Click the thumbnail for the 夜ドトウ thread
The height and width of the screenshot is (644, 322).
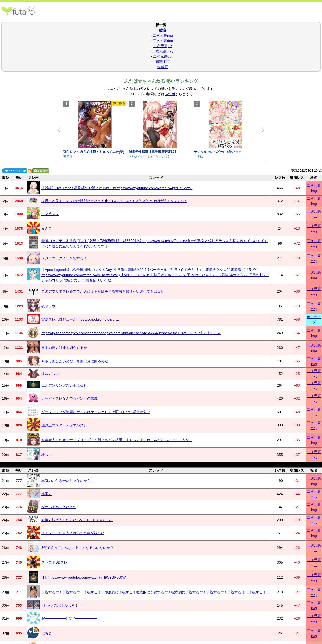coord(33,306)
